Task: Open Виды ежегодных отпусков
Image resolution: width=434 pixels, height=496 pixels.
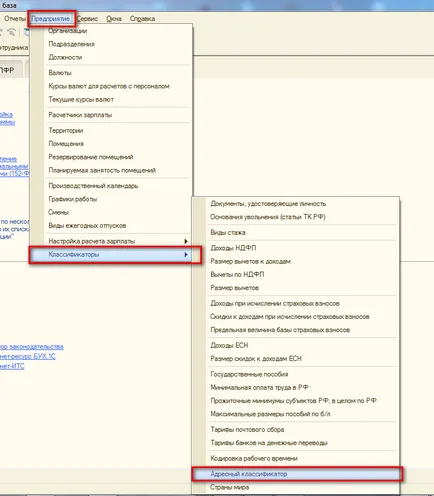Action: click(x=87, y=226)
